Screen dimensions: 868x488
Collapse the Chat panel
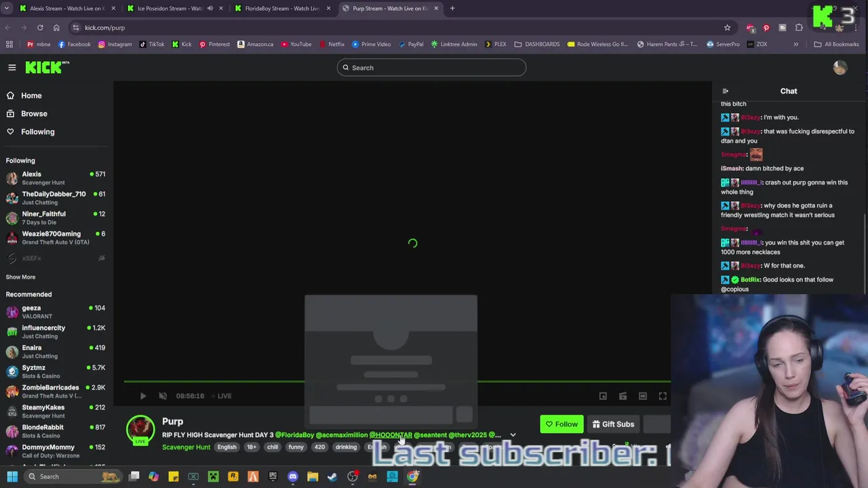point(725,91)
